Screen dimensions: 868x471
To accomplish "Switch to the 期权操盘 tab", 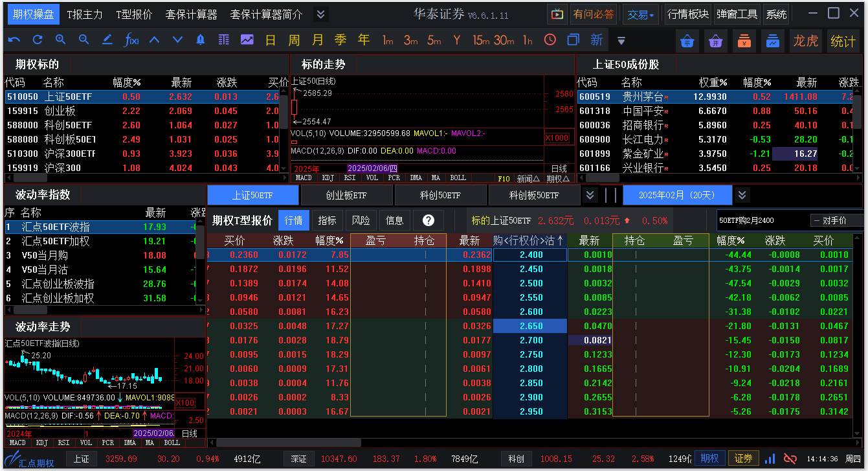I will 33,14.
